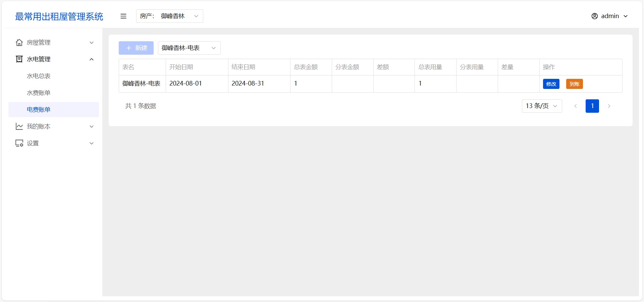Screen dimensions: 644x302
Task: Click the 总表用量 column header
Action: coord(436,67)
